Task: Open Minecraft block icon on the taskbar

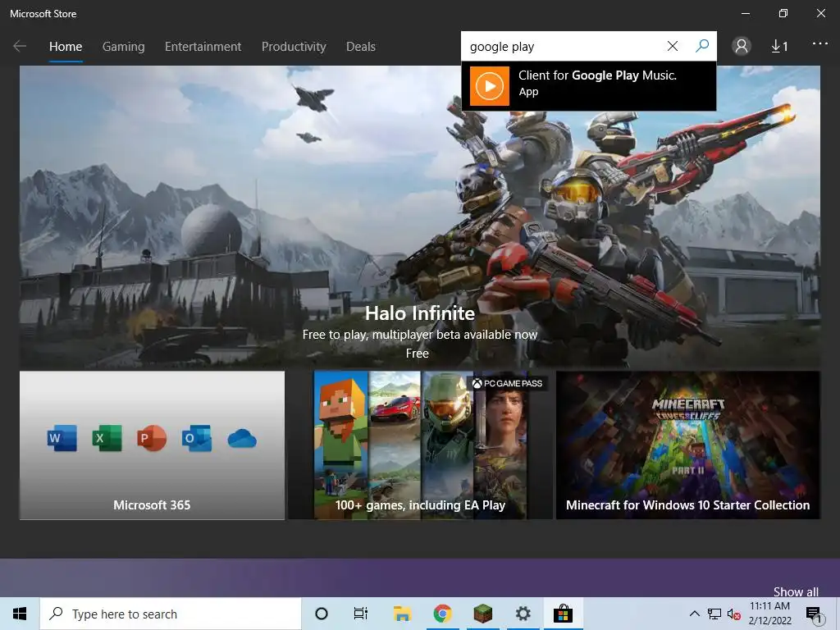Action: (482, 614)
